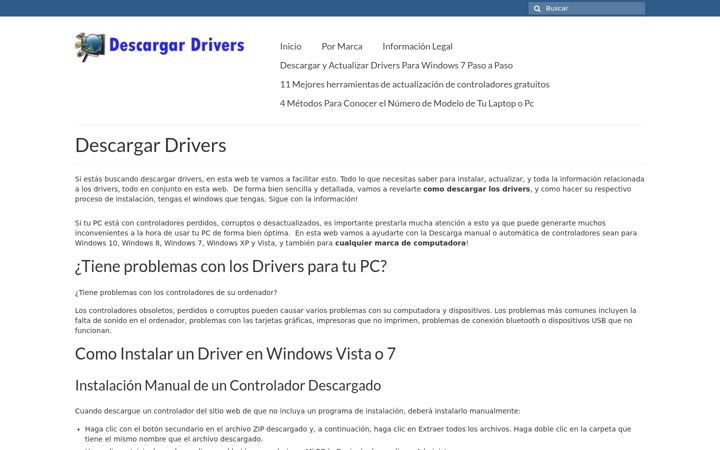The height and width of the screenshot is (450, 720).
Task: Click paragraph starting 'Si tu PC está con controladores'
Action: (x=356, y=233)
